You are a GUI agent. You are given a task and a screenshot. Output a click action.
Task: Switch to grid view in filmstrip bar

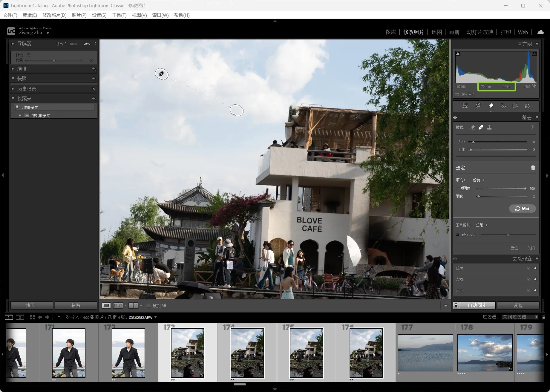[x=32, y=317]
